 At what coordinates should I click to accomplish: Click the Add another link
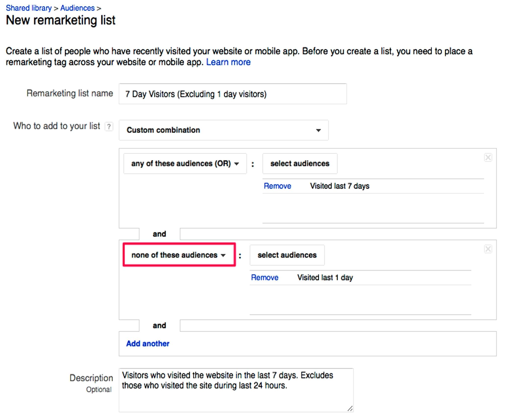(x=148, y=343)
